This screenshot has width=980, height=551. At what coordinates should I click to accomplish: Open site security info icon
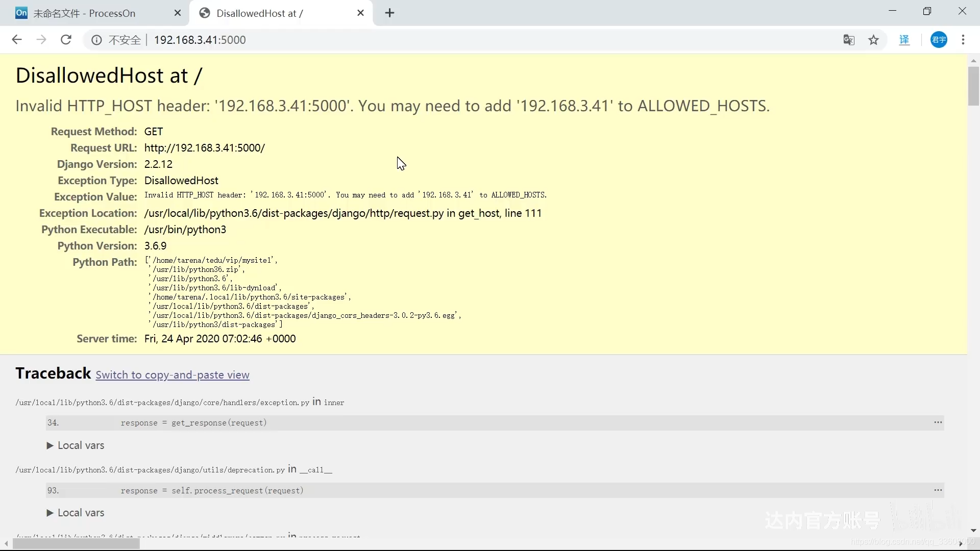[96, 40]
